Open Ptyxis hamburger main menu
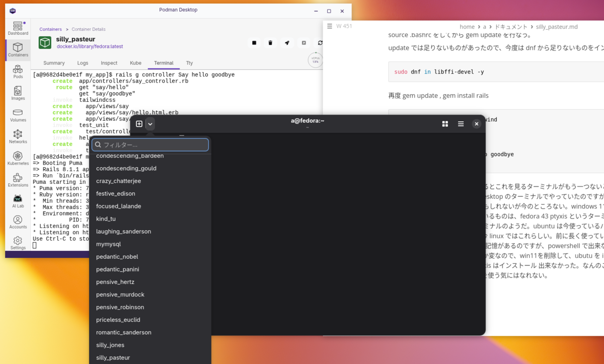 click(x=461, y=124)
